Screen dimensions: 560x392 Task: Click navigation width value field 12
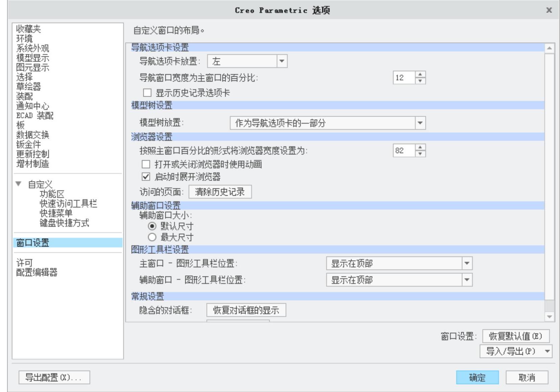404,78
